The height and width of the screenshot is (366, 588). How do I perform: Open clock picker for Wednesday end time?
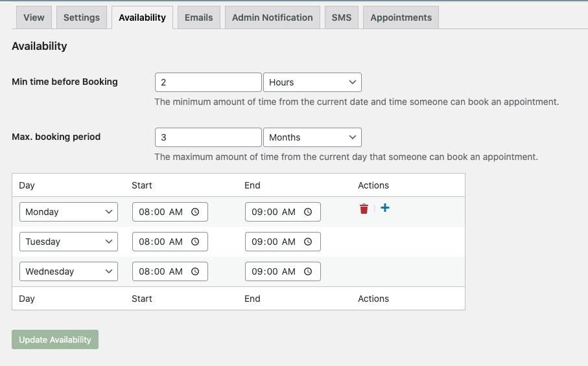(308, 271)
